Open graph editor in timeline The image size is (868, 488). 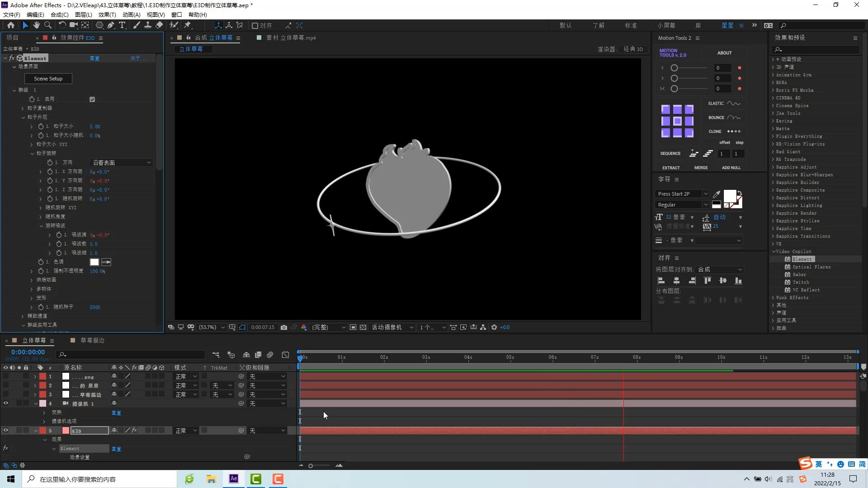285,355
